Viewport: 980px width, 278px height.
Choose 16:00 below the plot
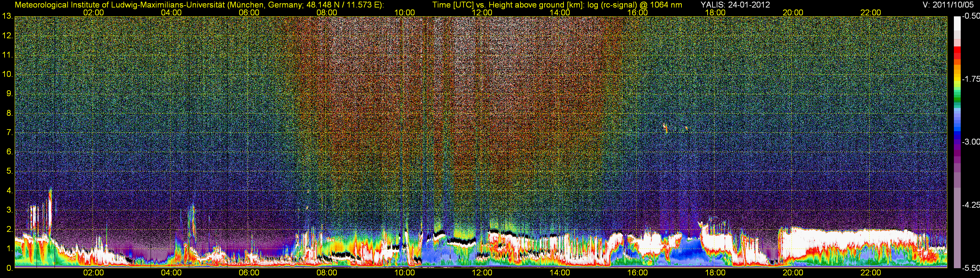638,273
